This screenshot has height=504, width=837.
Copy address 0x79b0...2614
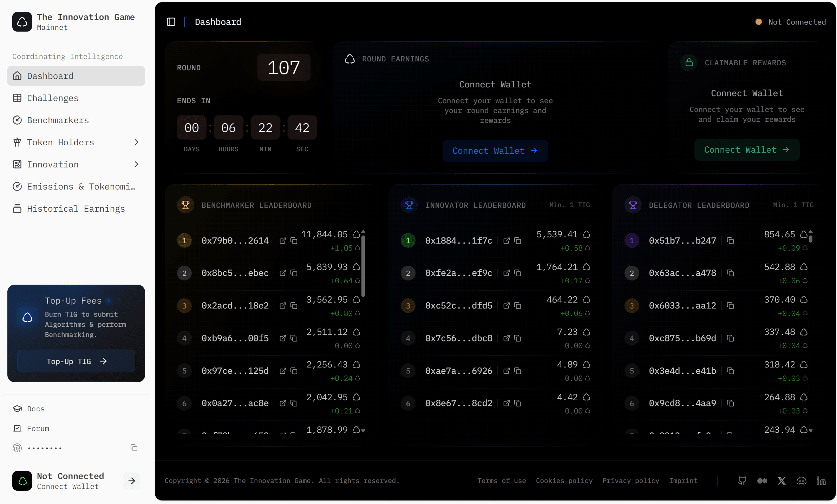coord(294,241)
